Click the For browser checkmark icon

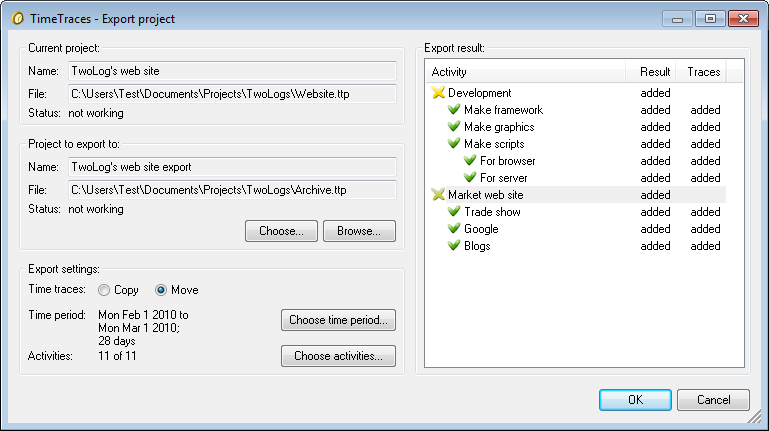point(471,161)
